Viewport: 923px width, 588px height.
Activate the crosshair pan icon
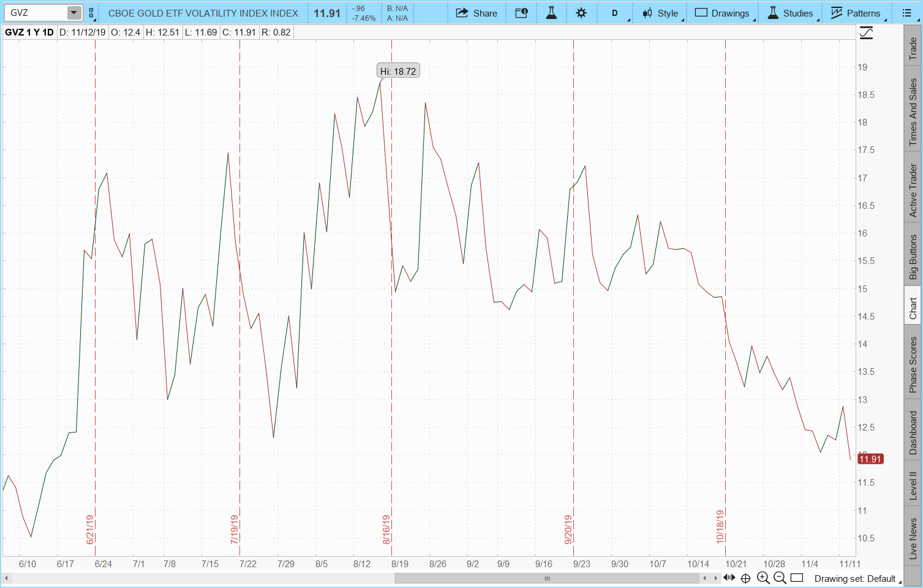[745, 578]
